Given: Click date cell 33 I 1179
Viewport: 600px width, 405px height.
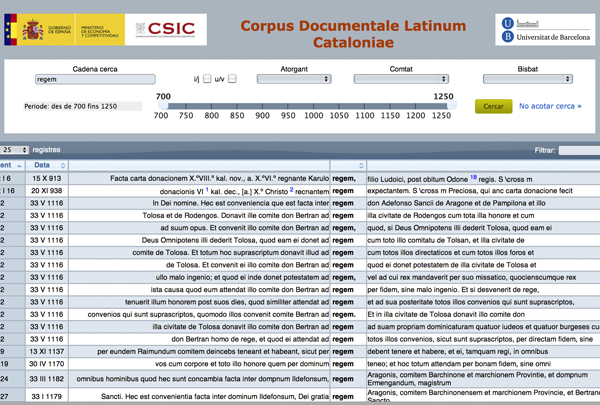Looking at the screenshot, I should click(x=47, y=396).
